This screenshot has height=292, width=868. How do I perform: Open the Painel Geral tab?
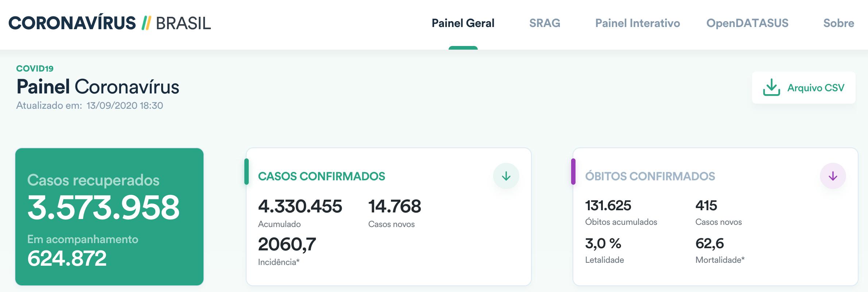(463, 23)
